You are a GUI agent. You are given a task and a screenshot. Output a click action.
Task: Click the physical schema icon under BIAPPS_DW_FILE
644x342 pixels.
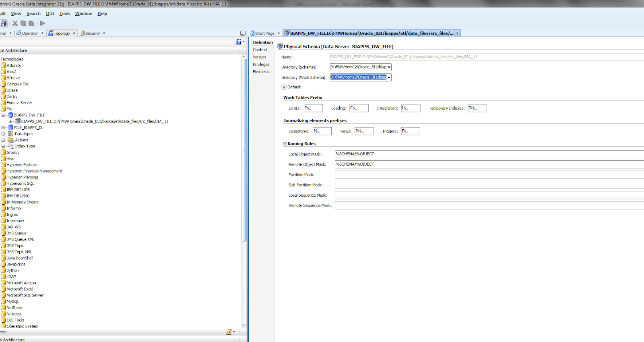(x=18, y=121)
